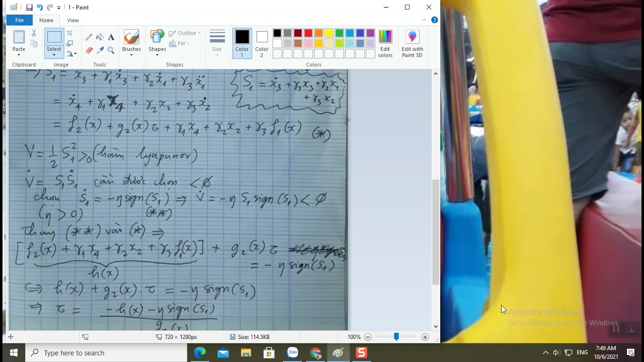The height and width of the screenshot is (362, 644).
Task: Click the Save icon in the title bar
Action: click(x=29, y=8)
